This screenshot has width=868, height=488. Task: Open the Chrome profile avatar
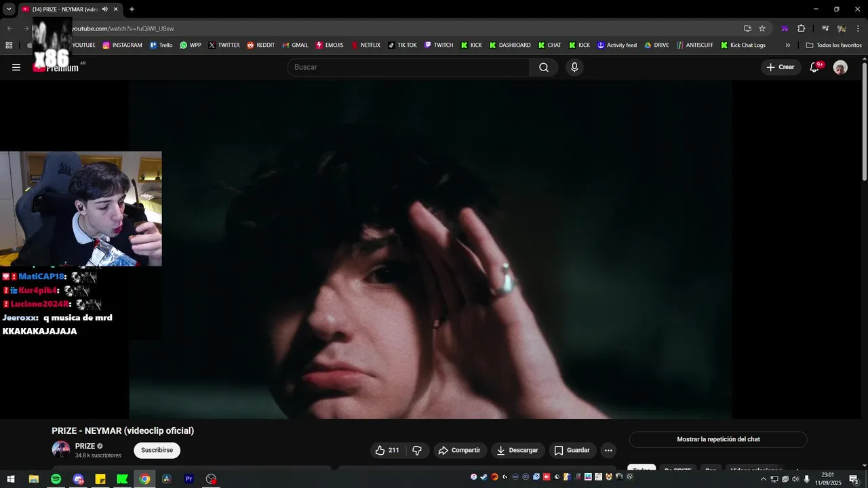(x=842, y=28)
